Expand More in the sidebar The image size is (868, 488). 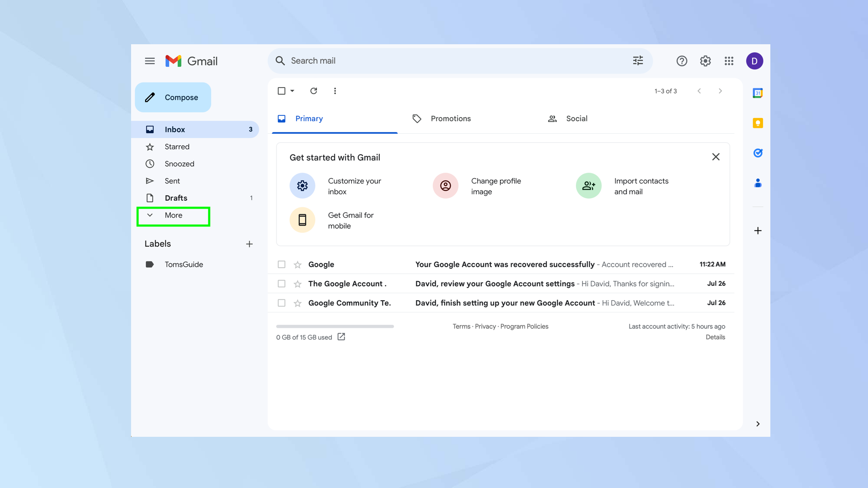[x=174, y=216]
